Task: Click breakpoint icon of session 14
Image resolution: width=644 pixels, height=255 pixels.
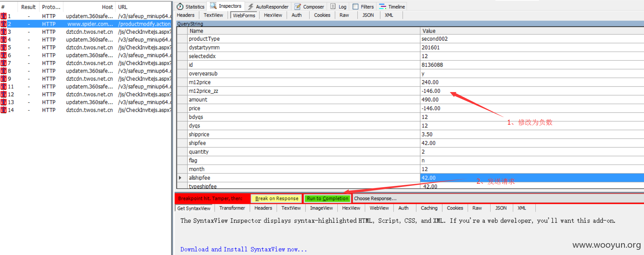Action: point(3,110)
